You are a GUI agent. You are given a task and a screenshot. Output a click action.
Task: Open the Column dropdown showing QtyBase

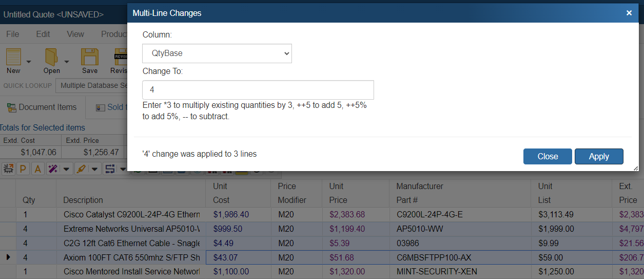217,53
